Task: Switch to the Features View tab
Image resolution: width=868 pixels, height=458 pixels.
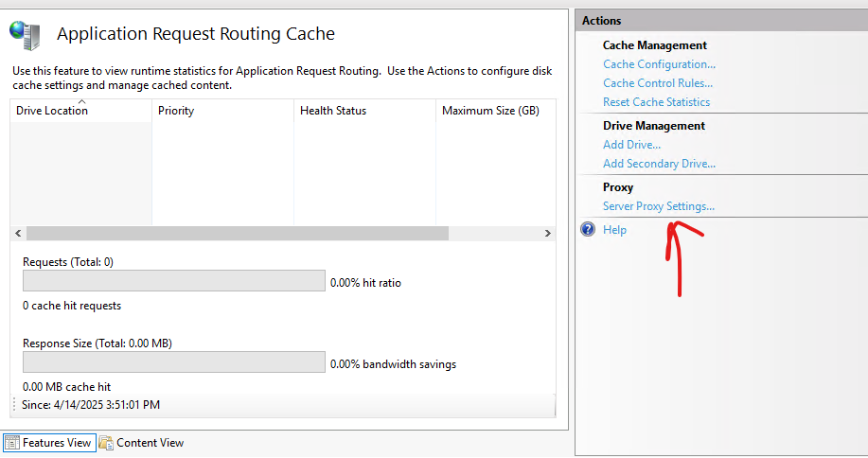Action: coord(49,443)
